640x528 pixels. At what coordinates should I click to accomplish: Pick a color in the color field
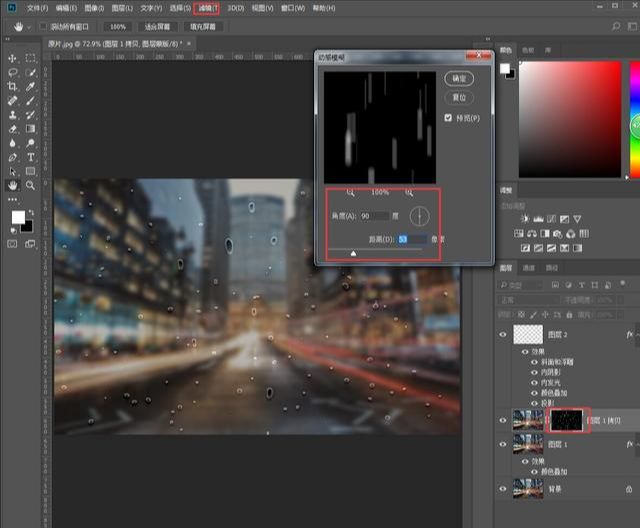[x=570, y=120]
